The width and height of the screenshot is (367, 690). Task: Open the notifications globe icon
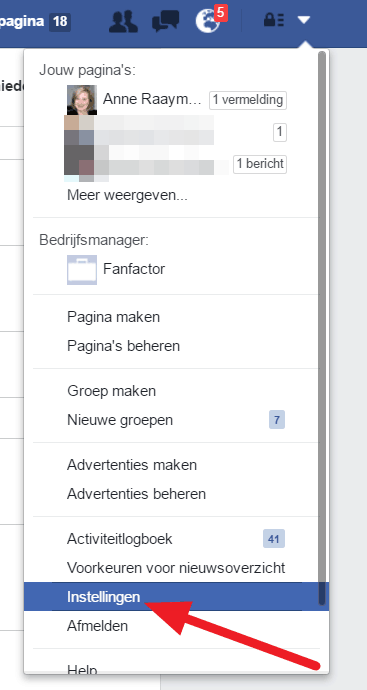pyautogui.click(x=208, y=21)
